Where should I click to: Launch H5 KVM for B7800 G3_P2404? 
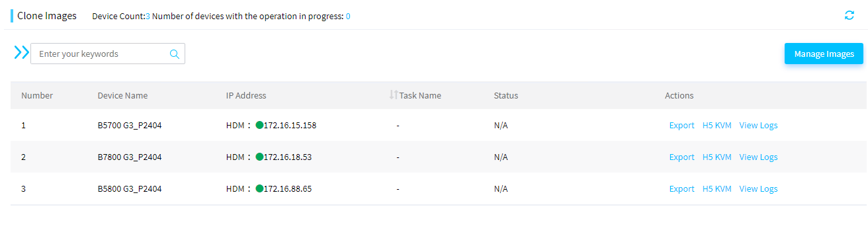tap(716, 157)
